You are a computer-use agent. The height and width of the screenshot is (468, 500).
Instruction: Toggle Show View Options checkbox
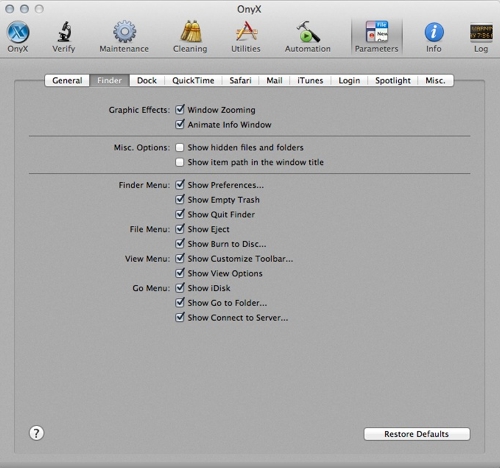[180, 273]
